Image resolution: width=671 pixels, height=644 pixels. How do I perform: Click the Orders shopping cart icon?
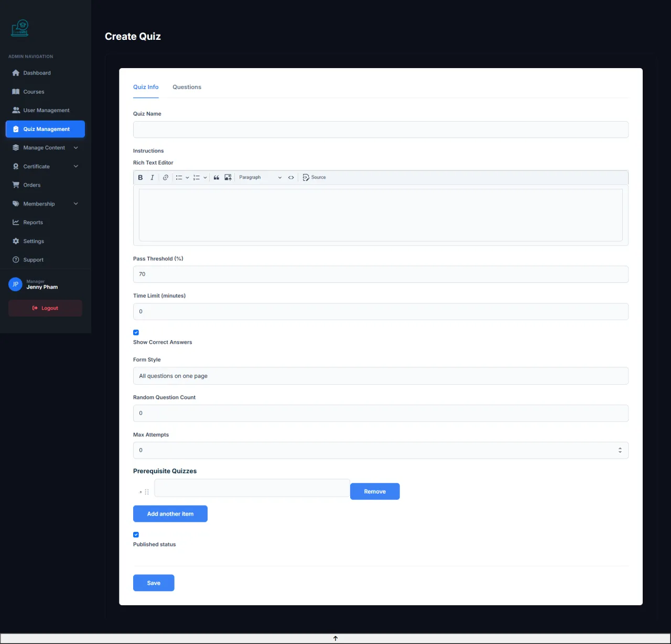coord(16,185)
